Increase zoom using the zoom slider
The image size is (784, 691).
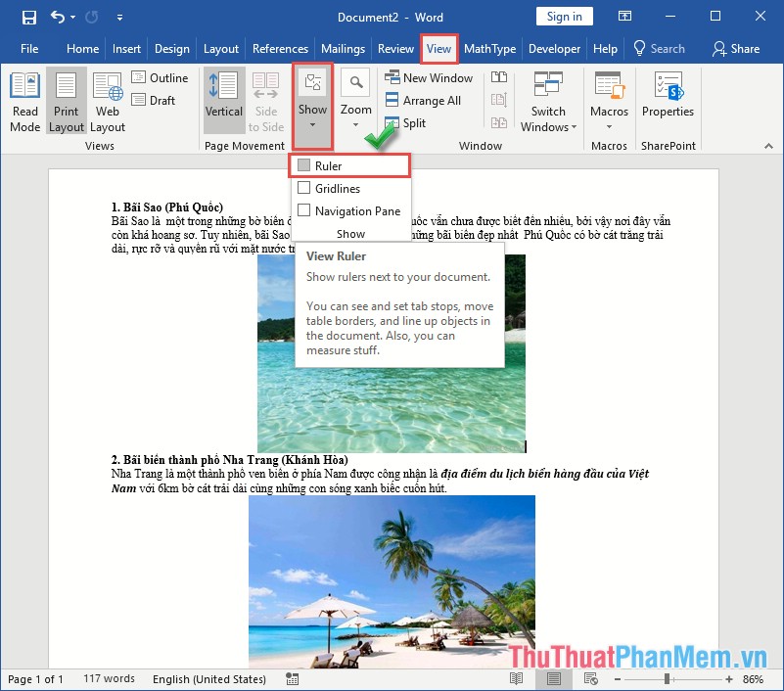[x=729, y=678]
